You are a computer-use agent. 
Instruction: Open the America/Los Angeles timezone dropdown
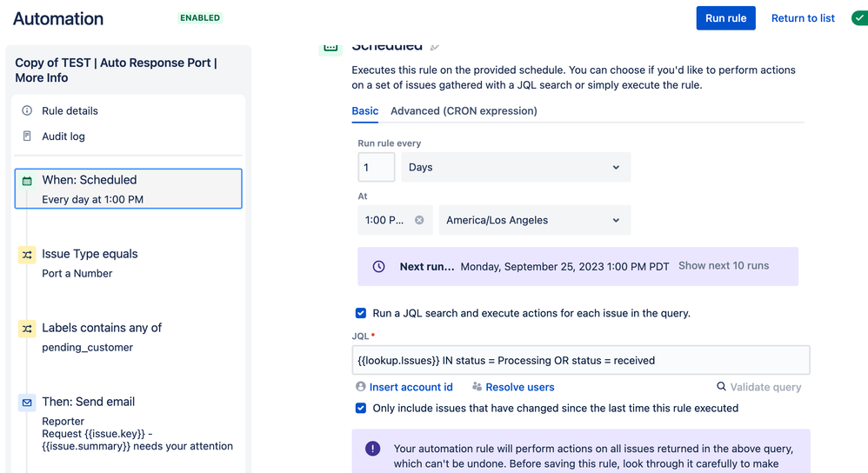click(535, 220)
